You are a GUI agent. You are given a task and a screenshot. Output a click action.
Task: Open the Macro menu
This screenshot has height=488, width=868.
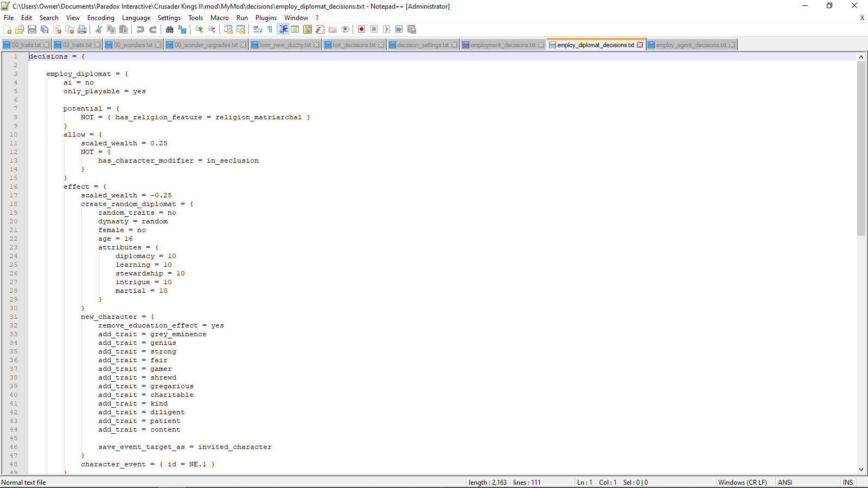[220, 18]
